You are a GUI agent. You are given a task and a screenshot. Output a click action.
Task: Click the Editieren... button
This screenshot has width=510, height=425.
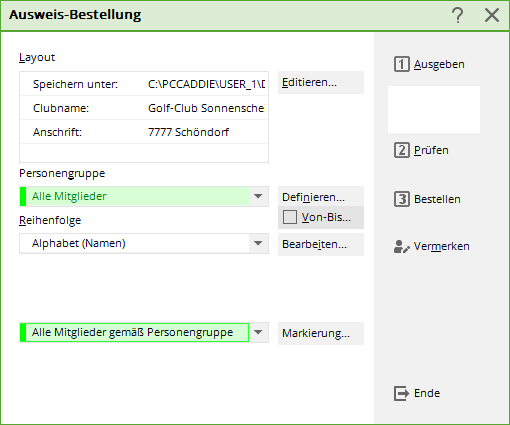[x=321, y=82]
